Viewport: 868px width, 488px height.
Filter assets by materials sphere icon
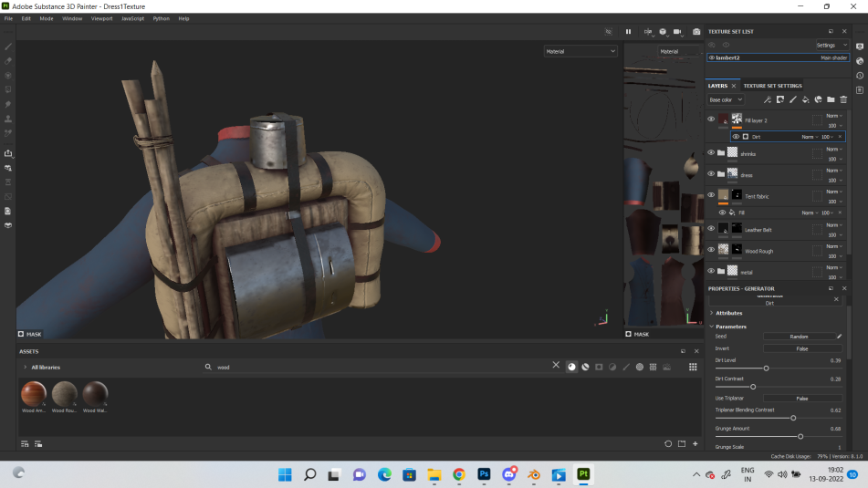point(572,367)
